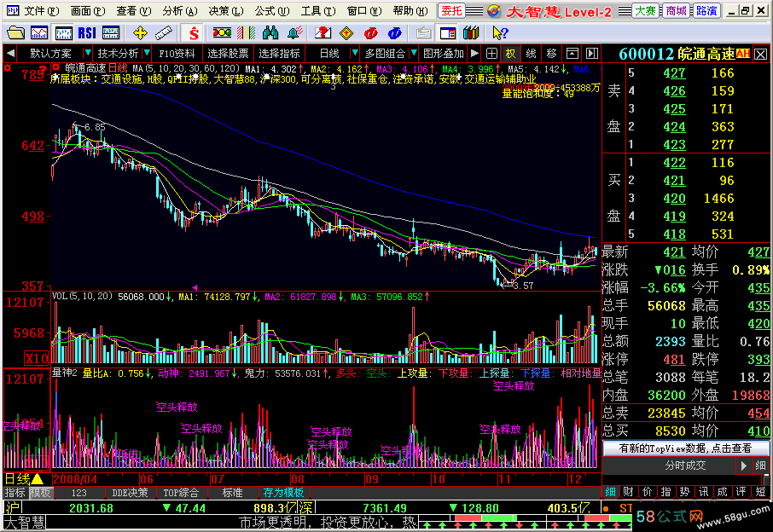Click the 选择指标 button
The width and height of the screenshot is (773, 532).
(280, 53)
